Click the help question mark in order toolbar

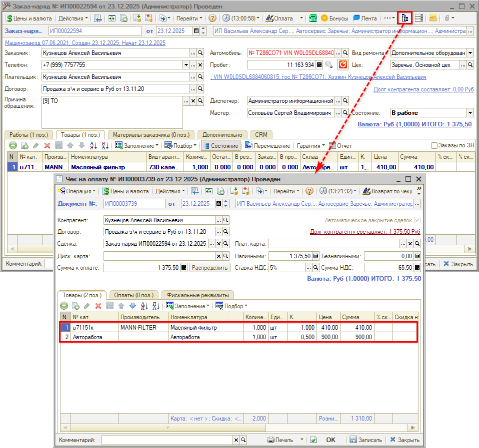212,18
